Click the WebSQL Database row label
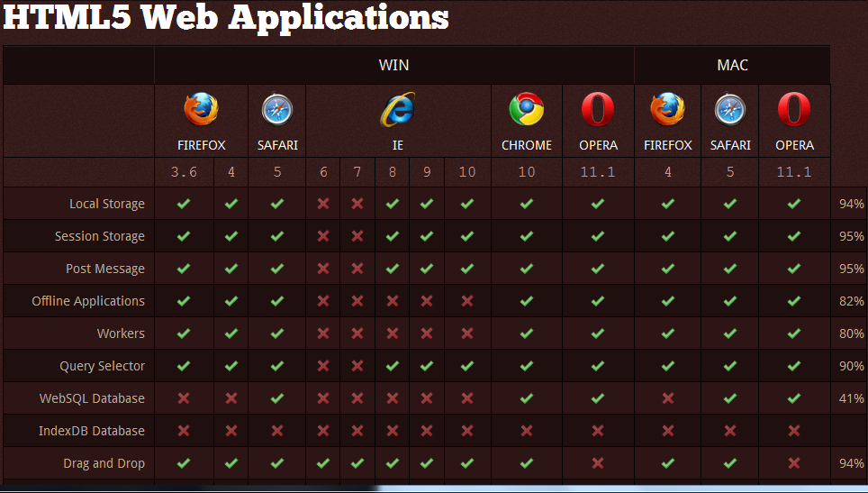The width and height of the screenshot is (868, 493). pyautogui.click(x=92, y=398)
